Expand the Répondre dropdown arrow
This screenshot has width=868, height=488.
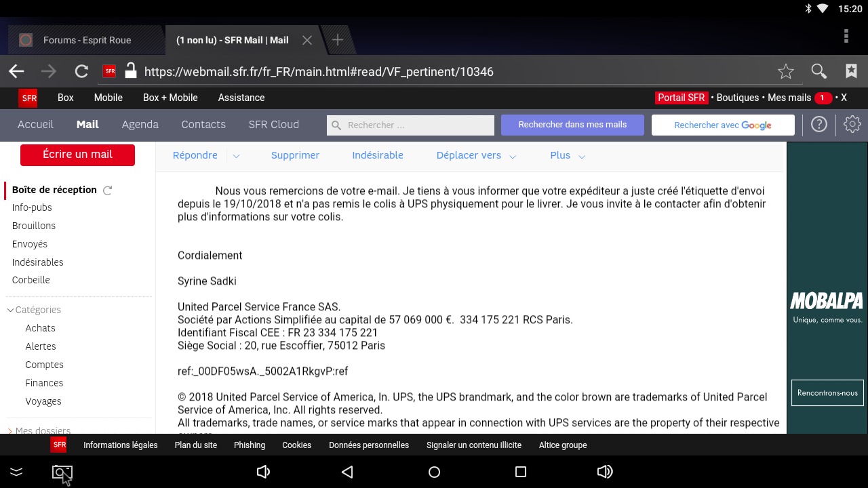click(x=236, y=156)
